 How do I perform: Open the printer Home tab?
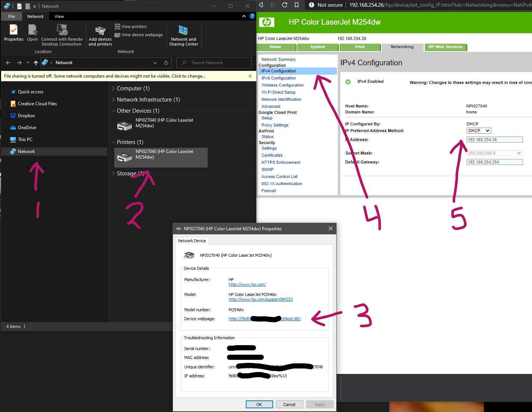tap(275, 47)
